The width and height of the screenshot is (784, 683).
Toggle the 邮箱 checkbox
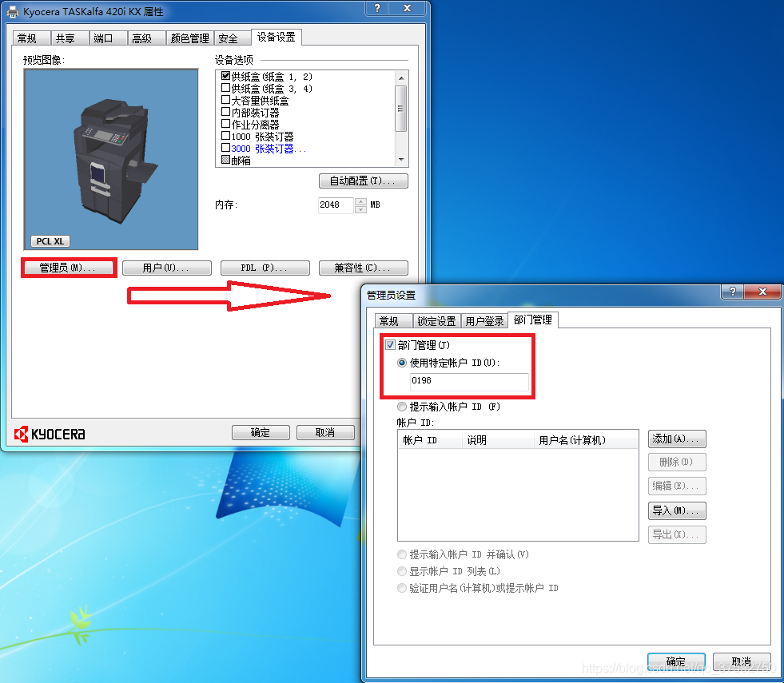pos(225,160)
